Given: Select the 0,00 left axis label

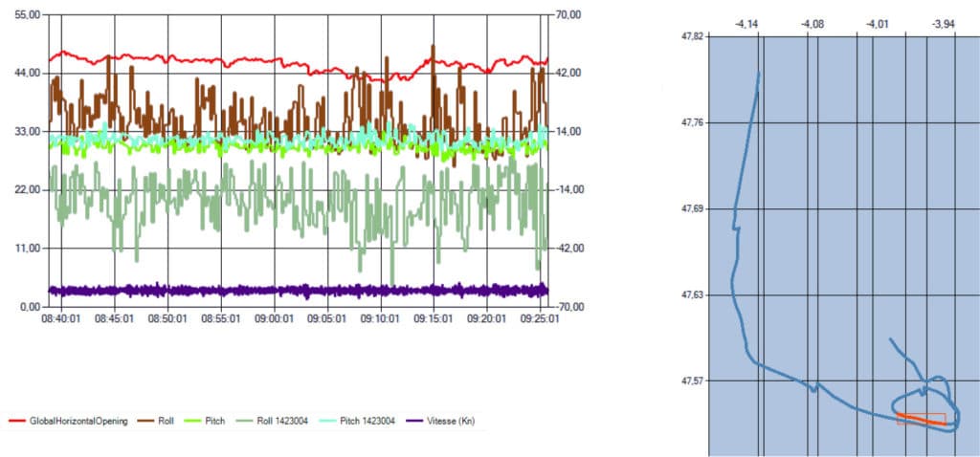Looking at the screenshot, I should click(27, 307).
